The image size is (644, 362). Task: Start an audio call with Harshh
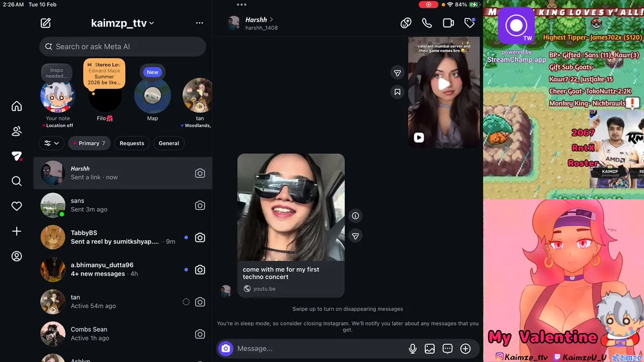pos(427,23)
